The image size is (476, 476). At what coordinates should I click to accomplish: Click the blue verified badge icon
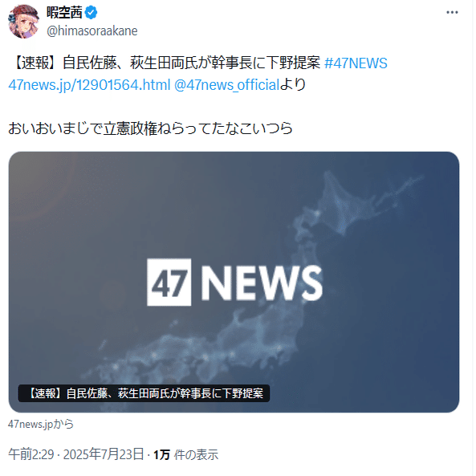click(x=91, y=13)
